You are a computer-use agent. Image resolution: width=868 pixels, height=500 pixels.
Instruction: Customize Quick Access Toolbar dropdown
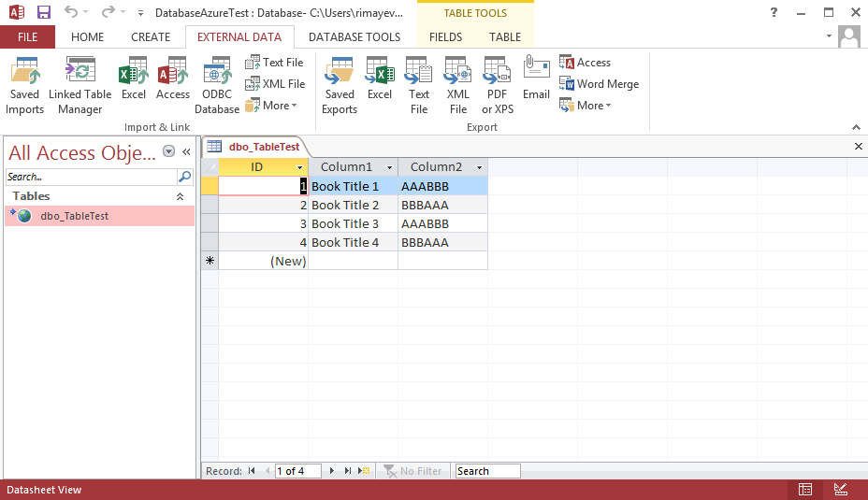pyautogui.click(x=140, y=13)
